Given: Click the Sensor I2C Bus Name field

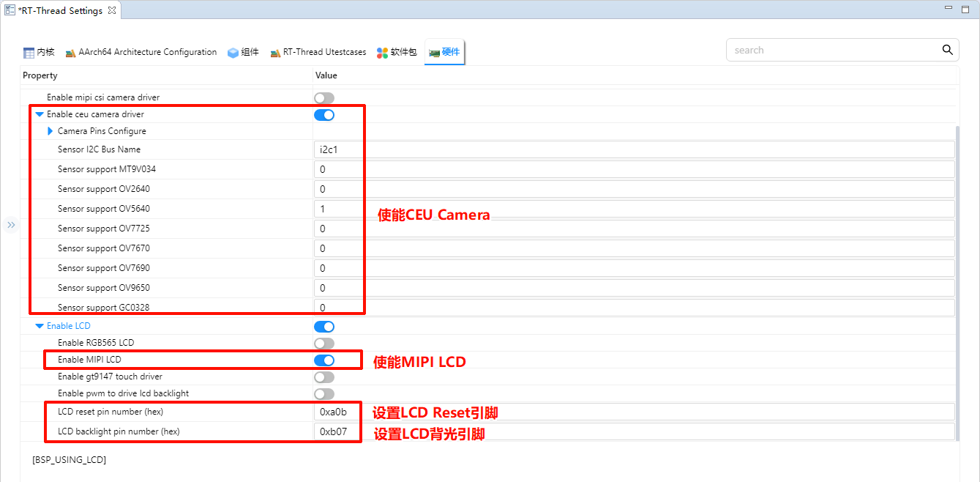Looking at the screenshot, I should coord(634,149).
